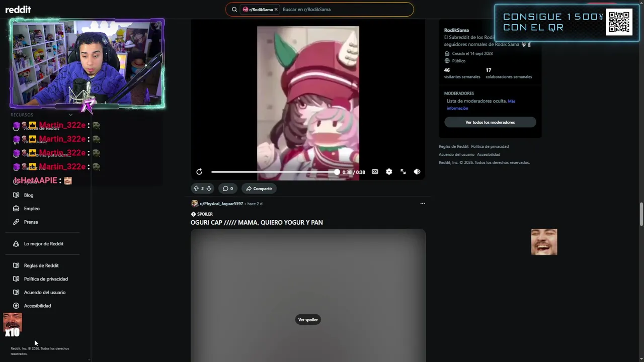Click the Público globe icon
Screen dimensions: 644x362
(x=447, y=61)
